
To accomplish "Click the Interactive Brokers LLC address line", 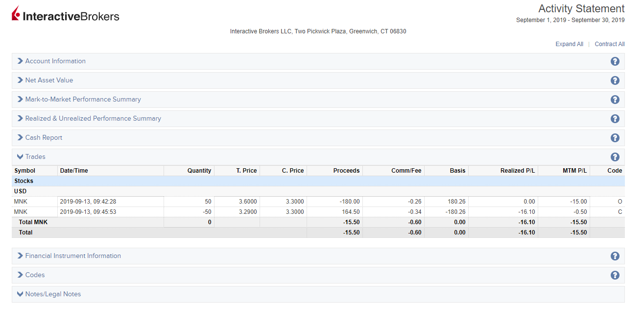I will point(318,31).
